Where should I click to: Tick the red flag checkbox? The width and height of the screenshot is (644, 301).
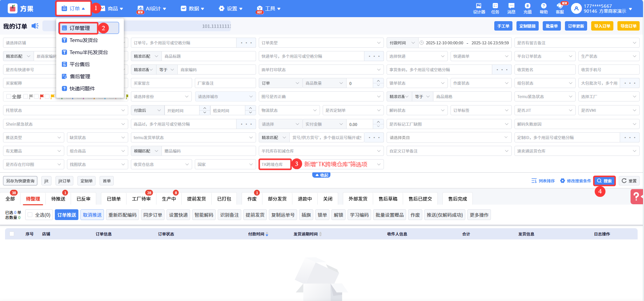click(36, 96)
